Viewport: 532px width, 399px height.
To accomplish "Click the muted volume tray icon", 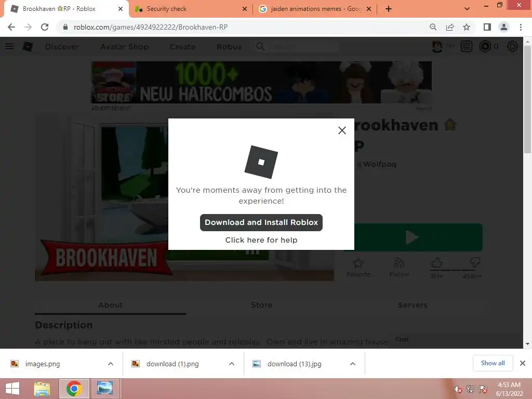I will tap(458, 389).
